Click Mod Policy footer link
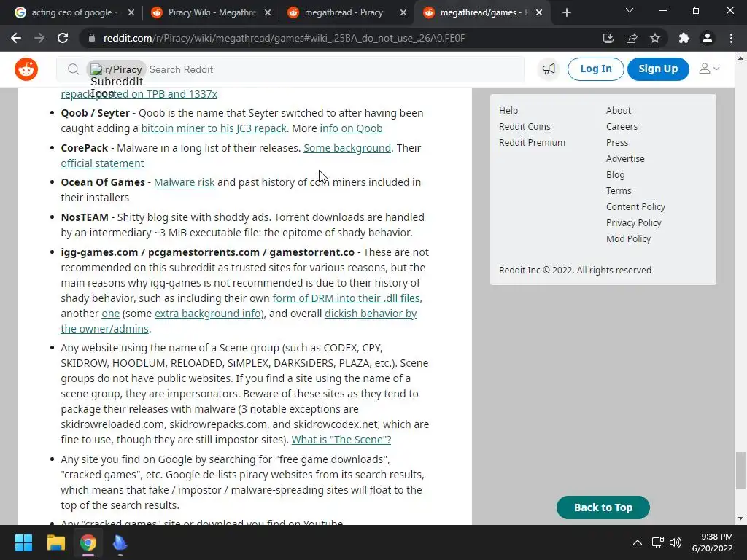747x560 pixels. click(628, 239)
